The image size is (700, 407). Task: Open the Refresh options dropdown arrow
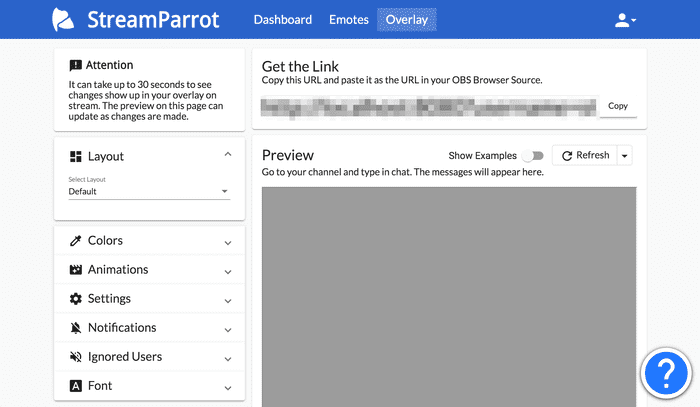point(625,156)
